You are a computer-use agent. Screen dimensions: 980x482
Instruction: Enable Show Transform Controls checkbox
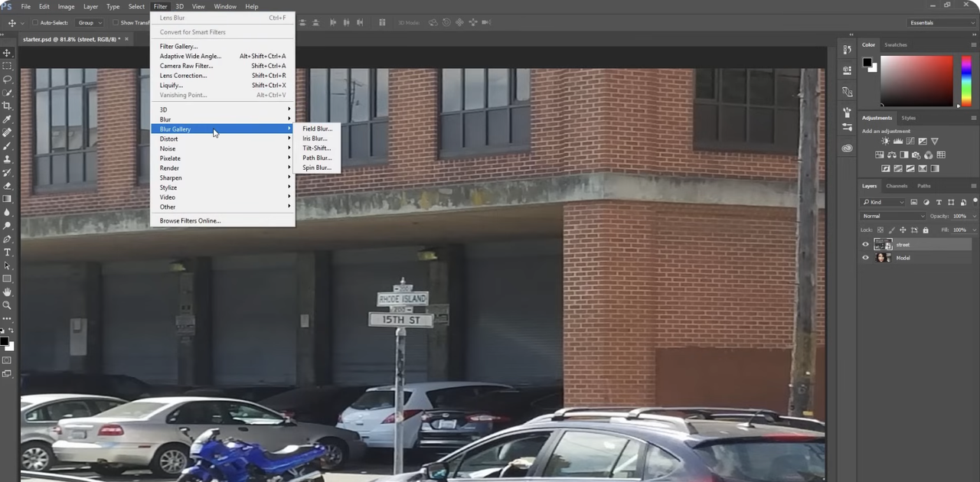116,23
